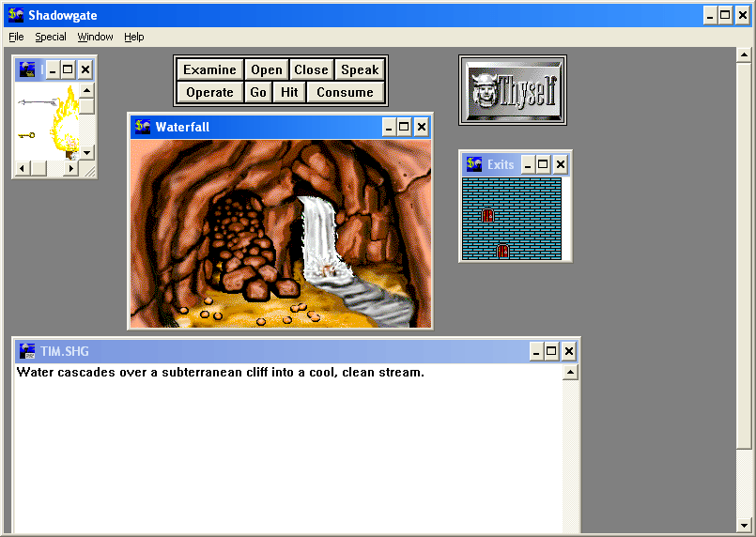Viewport: 756px width, 537px height.
Task: Click the Thyself portrait icon
Action: [511, 91]
